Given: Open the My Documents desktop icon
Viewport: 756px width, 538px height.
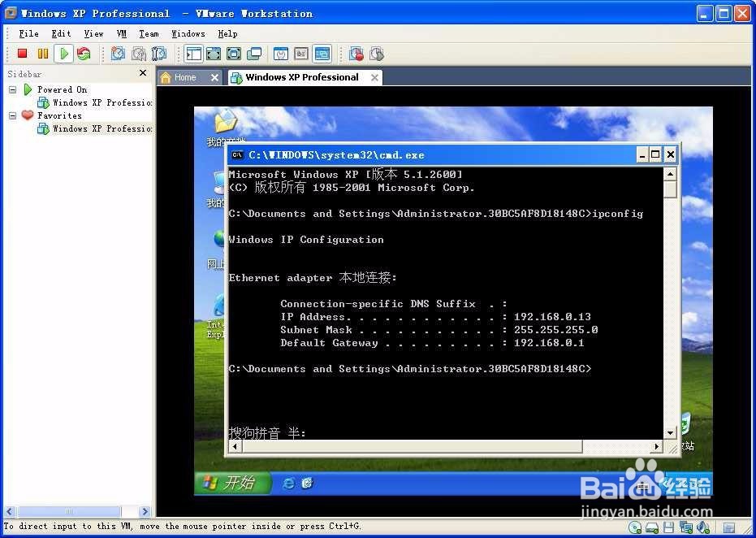Looking at the screenshot, I should point(225,127).
